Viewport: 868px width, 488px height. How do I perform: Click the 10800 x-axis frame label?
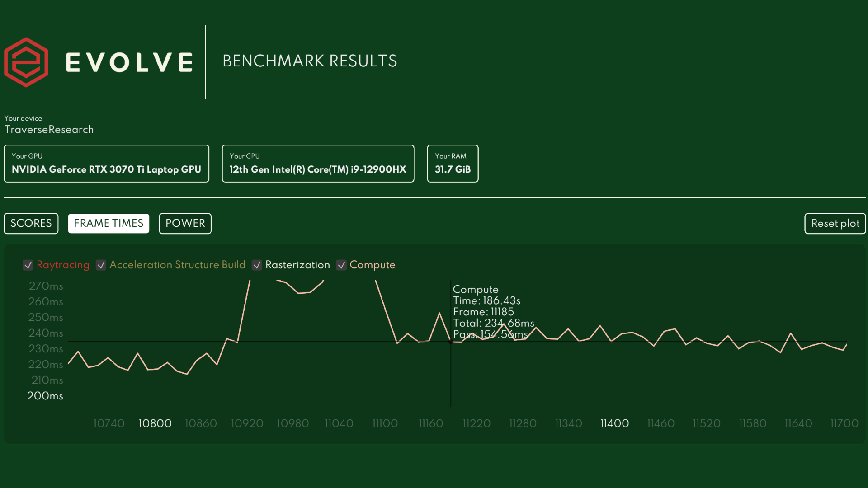[155, 424]
